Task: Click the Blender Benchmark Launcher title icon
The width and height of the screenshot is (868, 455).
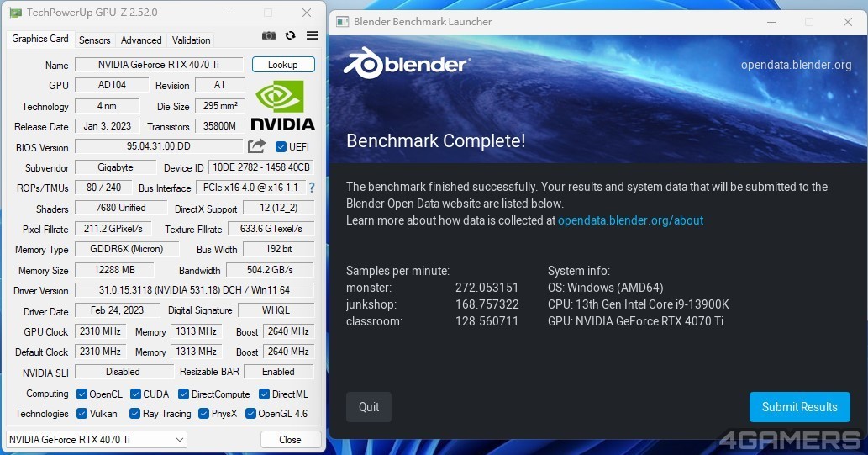Action: click(x=343, y=22)
